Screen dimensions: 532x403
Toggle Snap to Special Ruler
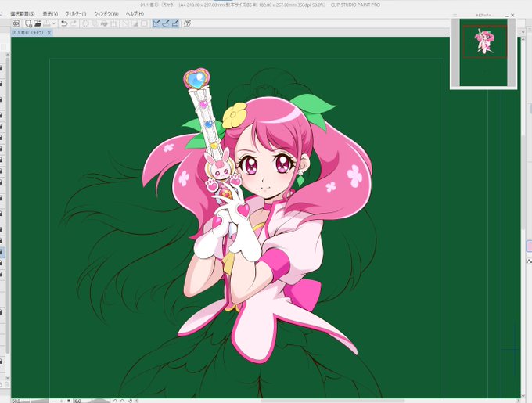click(166, 23)
